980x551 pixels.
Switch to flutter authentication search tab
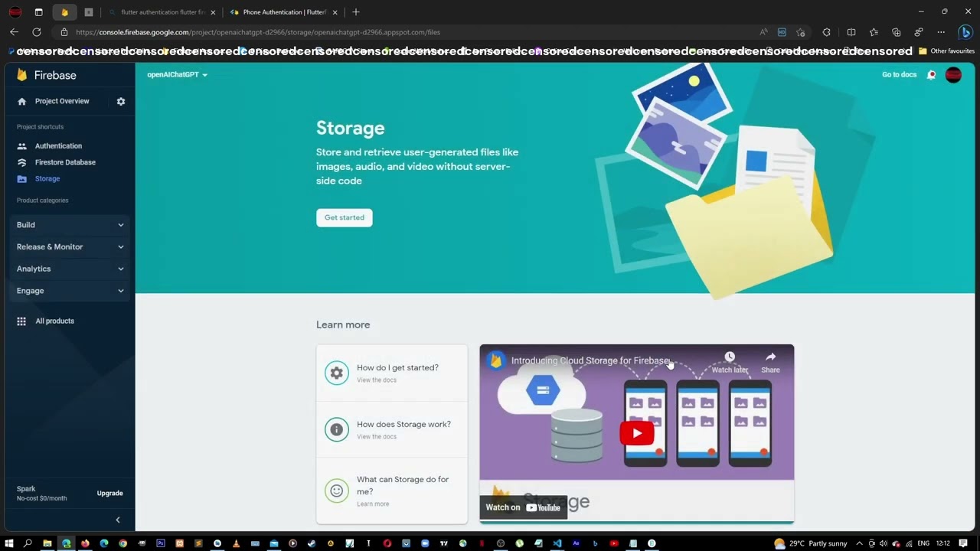pos(162,12)
